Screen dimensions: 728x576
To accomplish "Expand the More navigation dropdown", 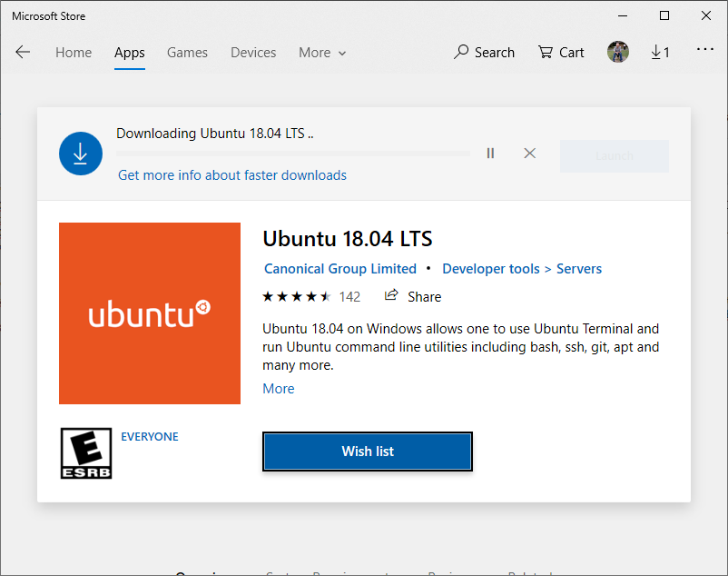I will (321, 52).
